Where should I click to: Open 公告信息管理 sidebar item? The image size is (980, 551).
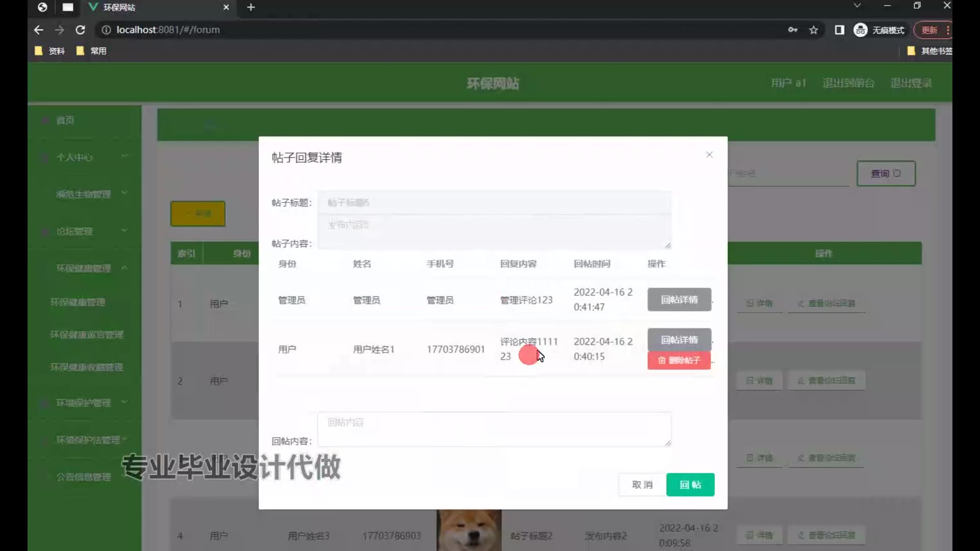tap(85, 477)
